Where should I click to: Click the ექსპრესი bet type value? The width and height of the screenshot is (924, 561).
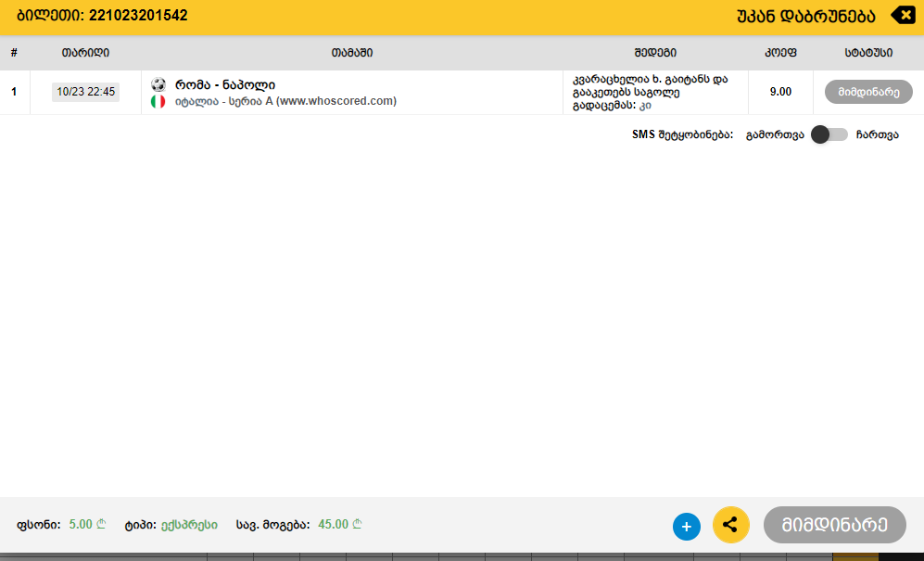click(x=189, y=525)
